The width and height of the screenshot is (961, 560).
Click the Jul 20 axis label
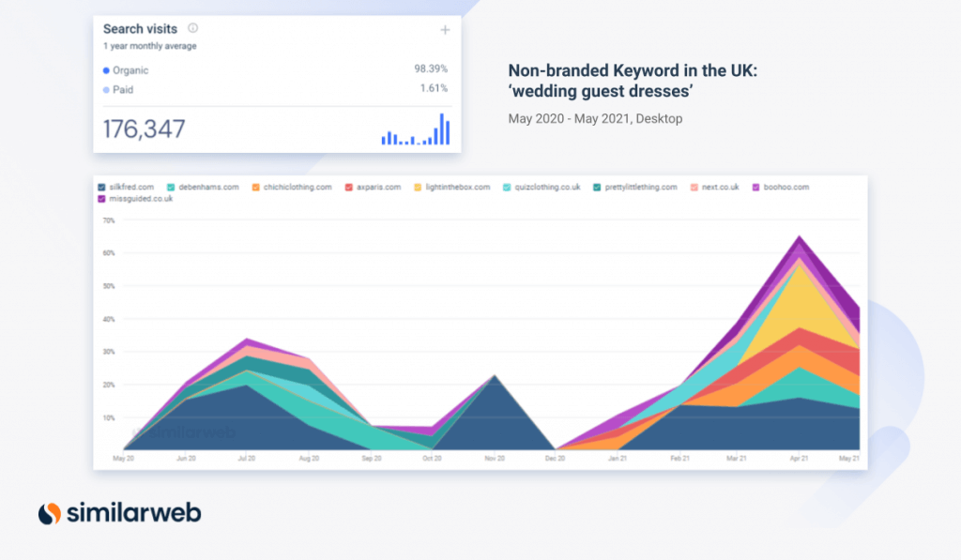tap(247, 459)
